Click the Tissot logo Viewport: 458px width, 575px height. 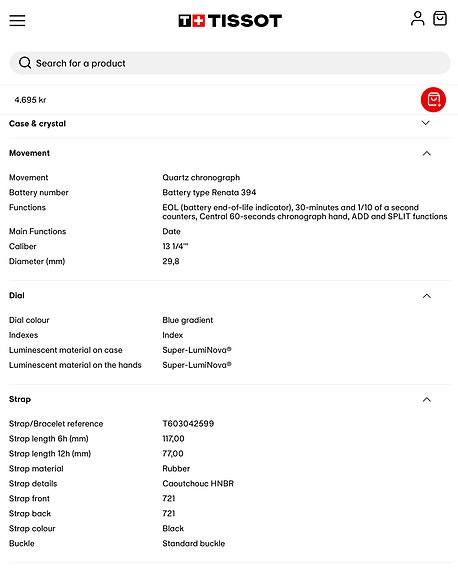230,21
